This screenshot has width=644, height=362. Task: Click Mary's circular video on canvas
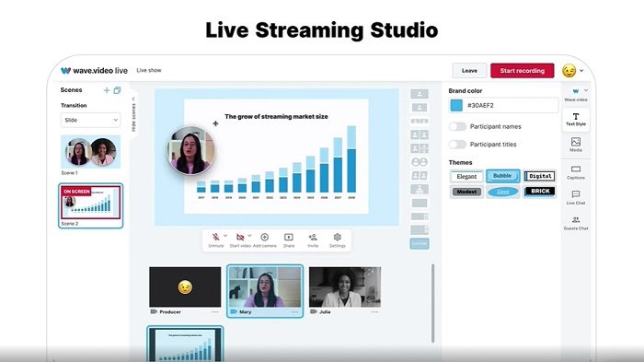click(191, 150)
